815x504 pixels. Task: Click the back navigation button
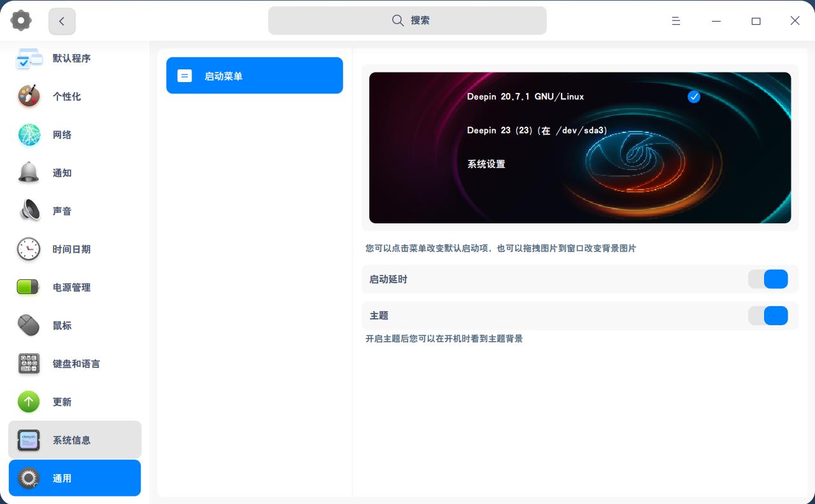tap(62, 21)
